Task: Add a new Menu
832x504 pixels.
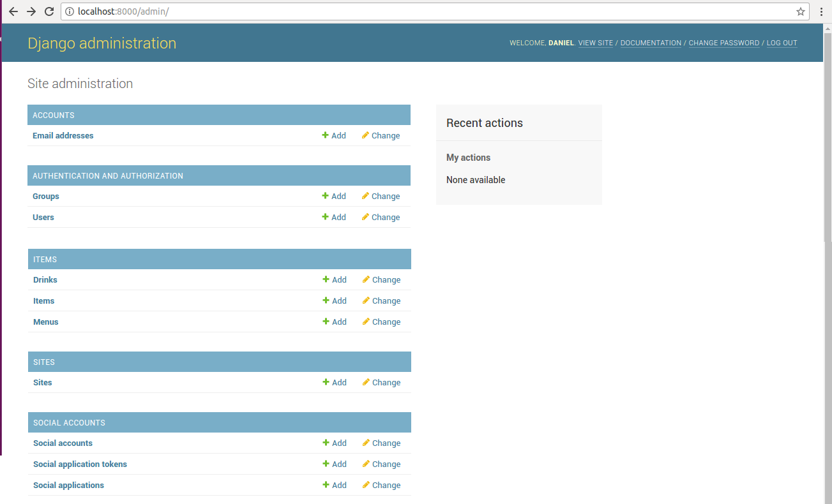Action: (335, 322)
